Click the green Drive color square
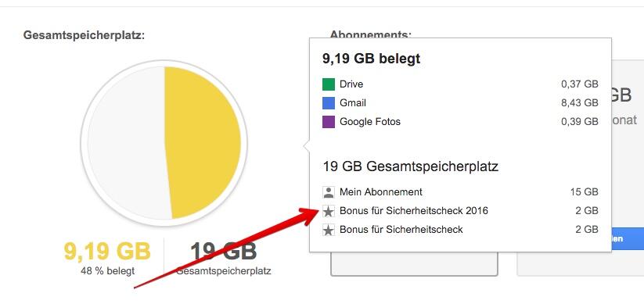The width and height of the screenshot is (644, 304). 329,84
